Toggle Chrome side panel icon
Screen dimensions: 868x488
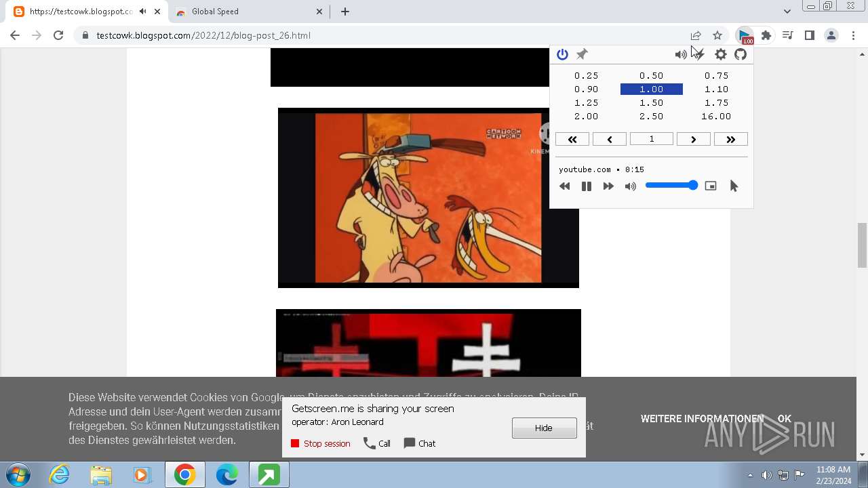tap(809, 35)
